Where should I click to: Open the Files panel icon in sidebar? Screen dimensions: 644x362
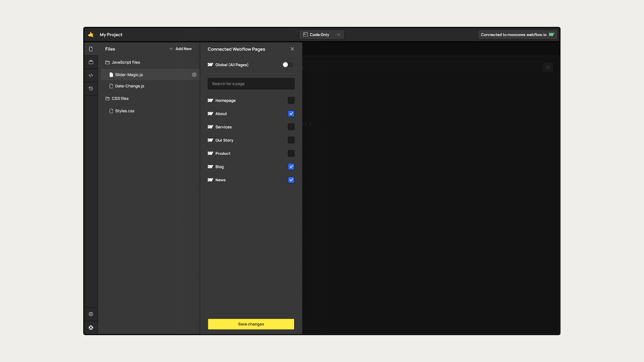91,49
